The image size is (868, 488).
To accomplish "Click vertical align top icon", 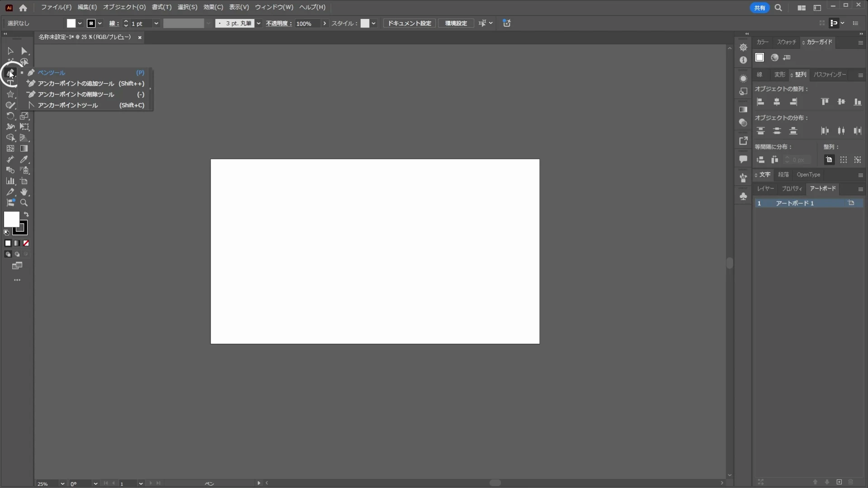I will 825,102.
